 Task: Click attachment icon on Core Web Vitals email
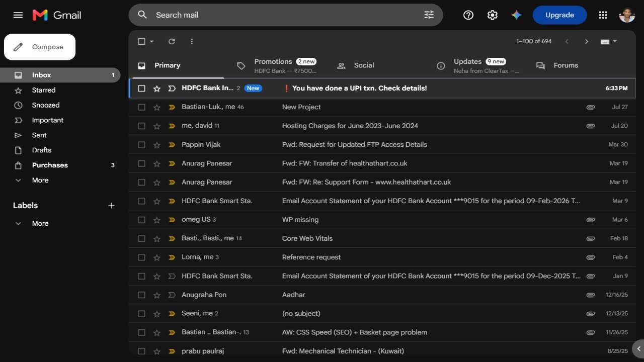tap(591, 238)
